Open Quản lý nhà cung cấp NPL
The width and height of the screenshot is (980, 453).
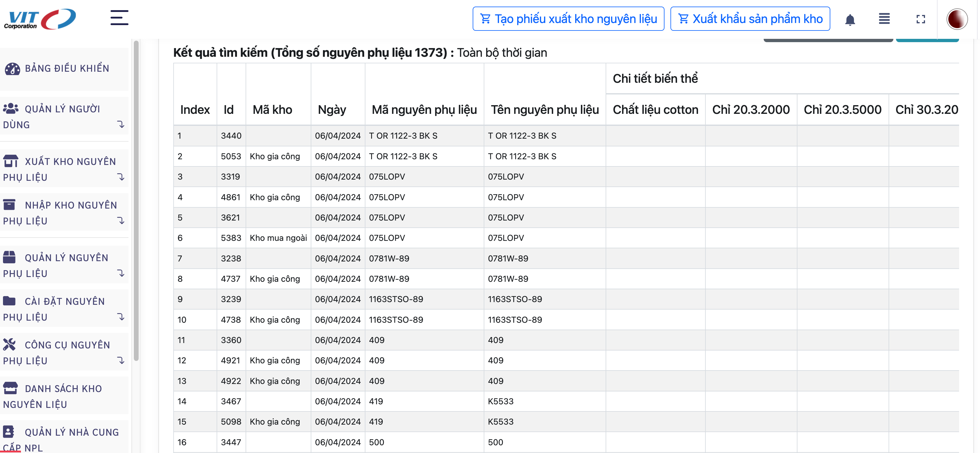click(61, 439)
